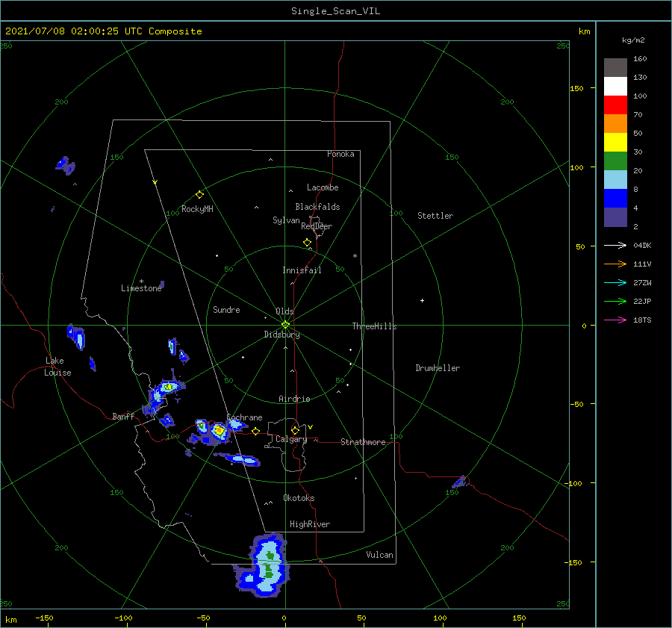672x628 pixels.
Task: Click the yellow diamond marker below RedDeer
Action: (x=307, y=242)
